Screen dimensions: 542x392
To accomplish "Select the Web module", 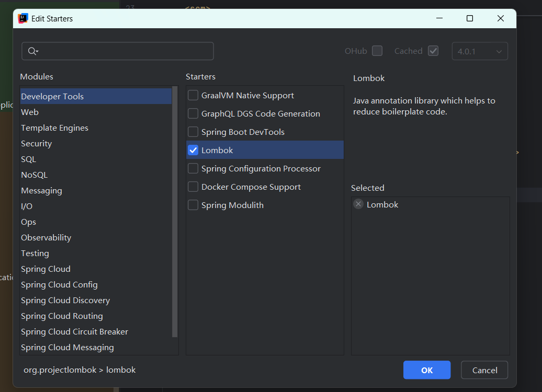I will 96,112.
